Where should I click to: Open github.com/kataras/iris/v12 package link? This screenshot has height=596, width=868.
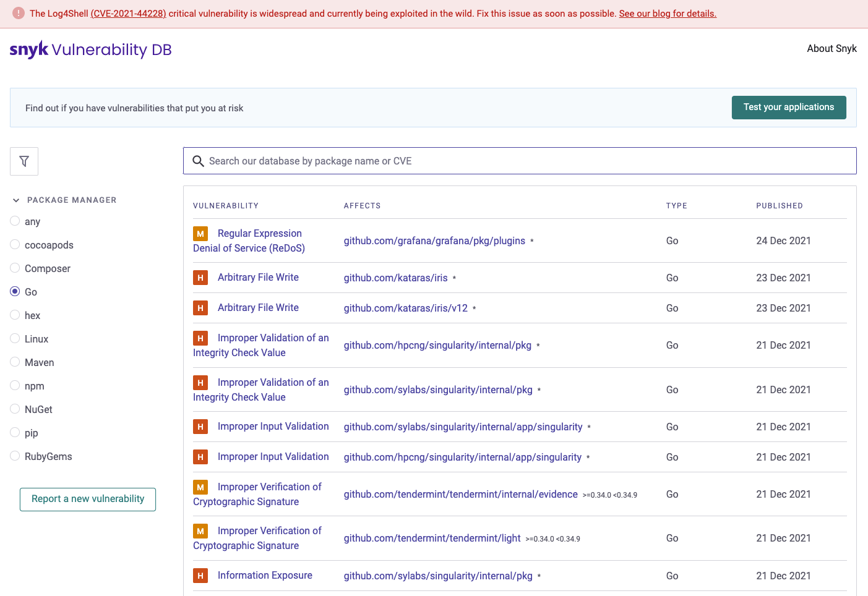[406, 309]
